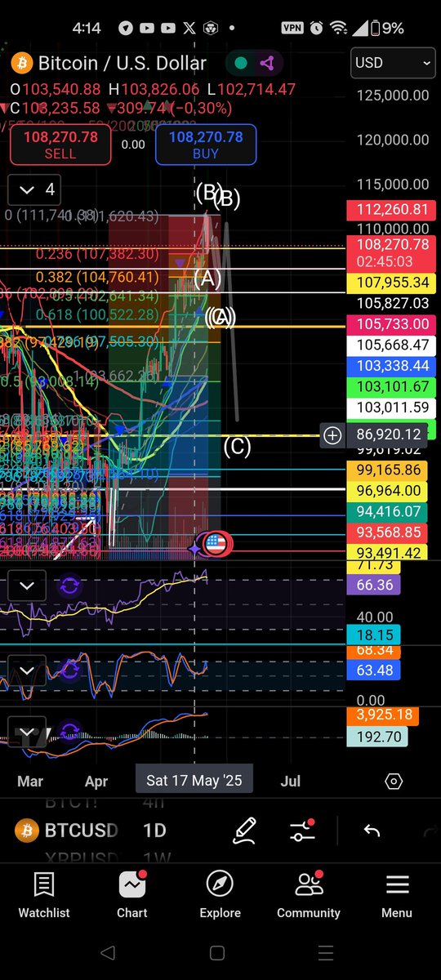Open Bitcoin / U.S. Dollar symbol title
The width and height of the screenshot is (441, 980).
pyautogui.click(x=122, y=63)
